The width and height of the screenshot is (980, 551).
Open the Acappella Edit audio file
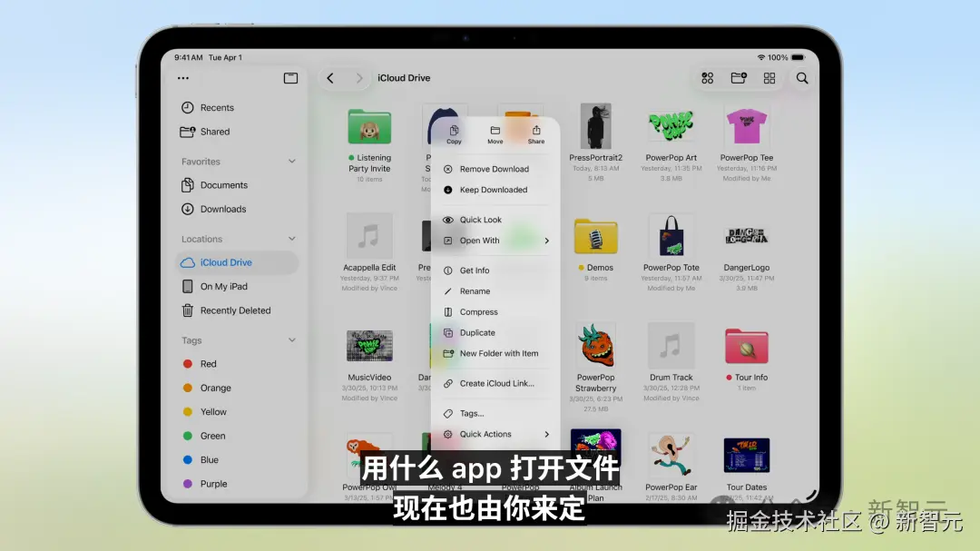(x=369, y=236)
